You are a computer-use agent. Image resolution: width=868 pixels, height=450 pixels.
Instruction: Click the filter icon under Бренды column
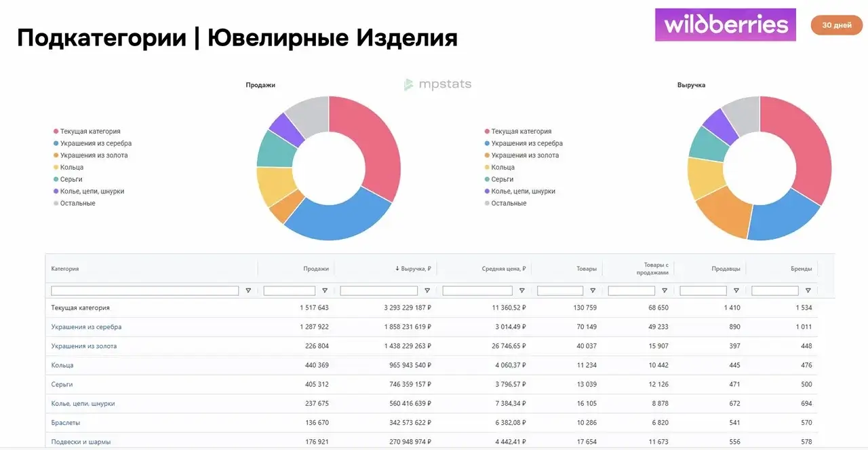(x=808, y=290)
